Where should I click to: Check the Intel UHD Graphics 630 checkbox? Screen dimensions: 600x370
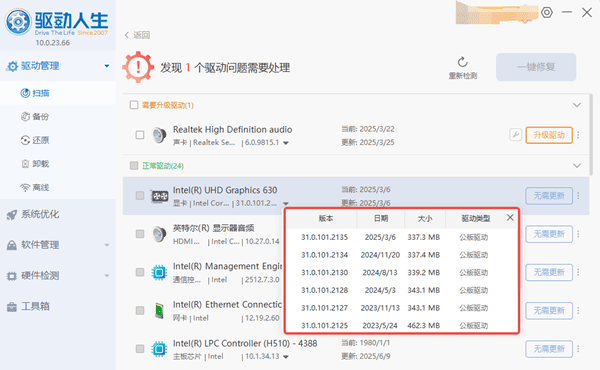140,196
